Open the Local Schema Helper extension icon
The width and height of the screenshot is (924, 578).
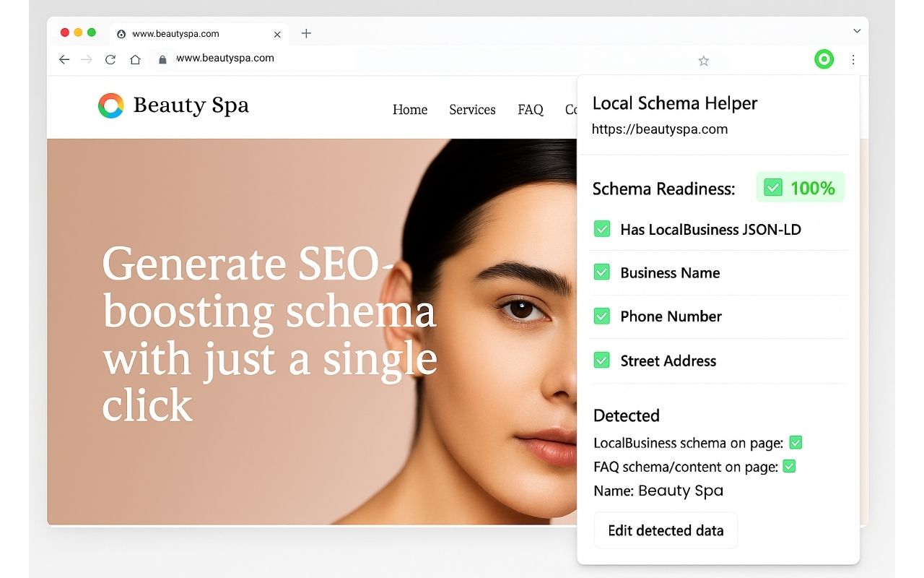(824, 59)
